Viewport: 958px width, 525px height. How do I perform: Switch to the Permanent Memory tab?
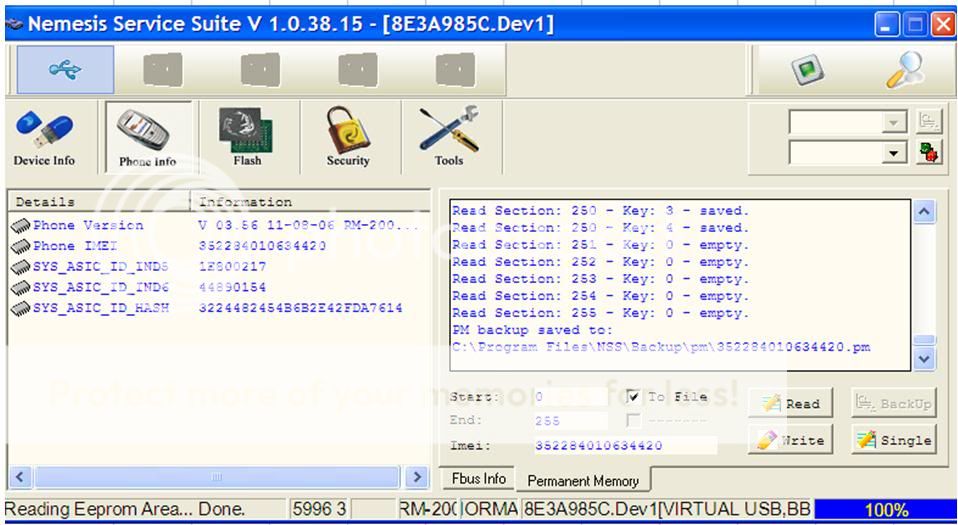(583, 481)
